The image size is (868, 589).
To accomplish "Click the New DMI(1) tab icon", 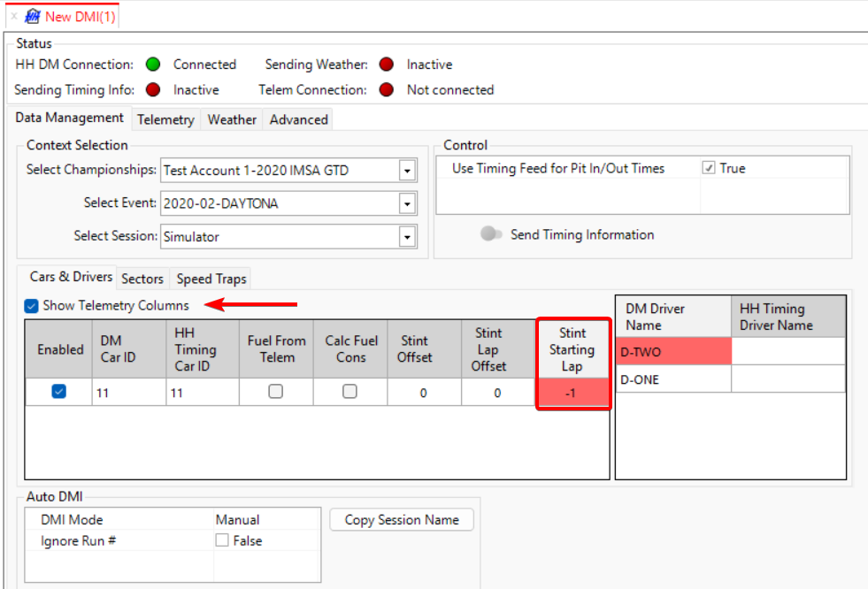I will point(33,17).
